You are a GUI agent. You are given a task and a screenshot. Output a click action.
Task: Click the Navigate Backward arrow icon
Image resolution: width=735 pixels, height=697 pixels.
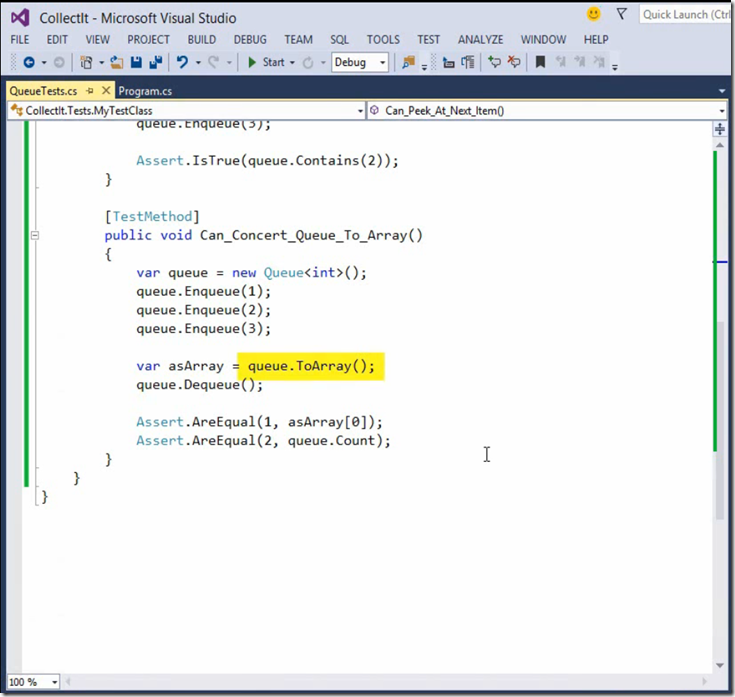click(x=29, y=62)
